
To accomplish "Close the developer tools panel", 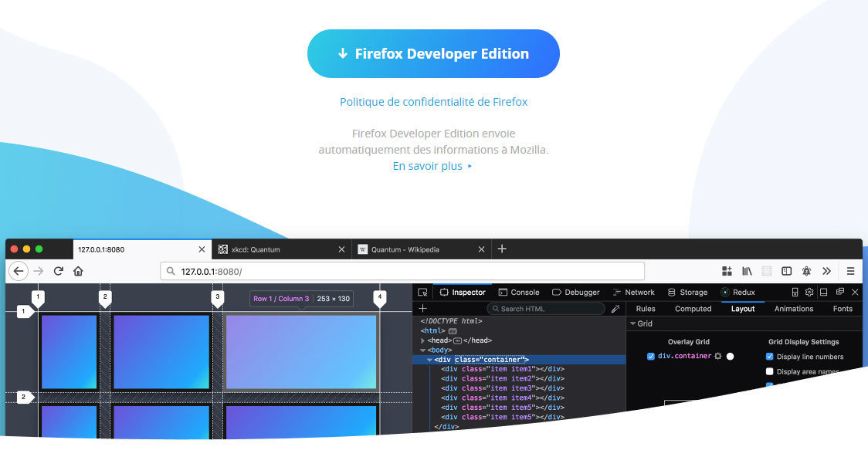I will pyautogui.click(x=855, y=292).
